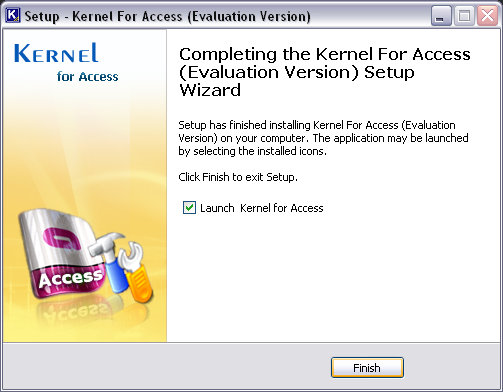Viewport: 503px width, 392px height.
Task: Click the pink Access label on the box
Action: 71,278
